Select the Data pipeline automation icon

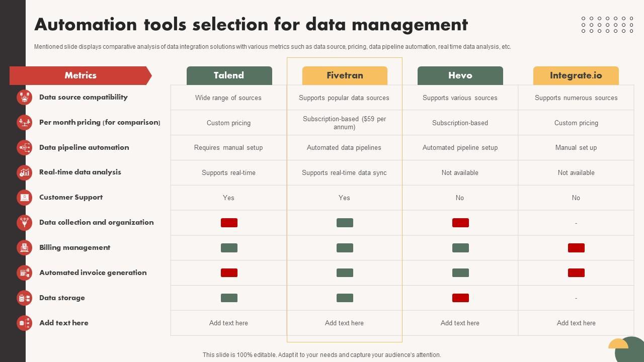click(x=24, y=147)
